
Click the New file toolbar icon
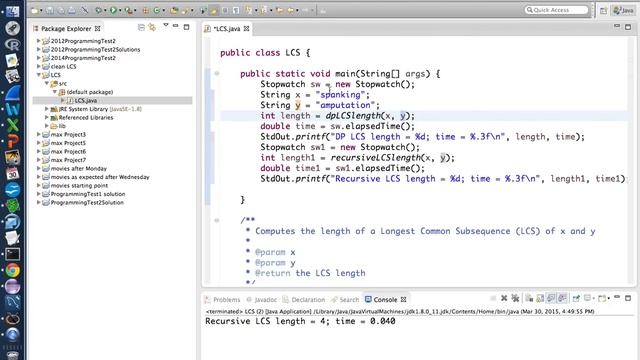(x=35, y=10)
